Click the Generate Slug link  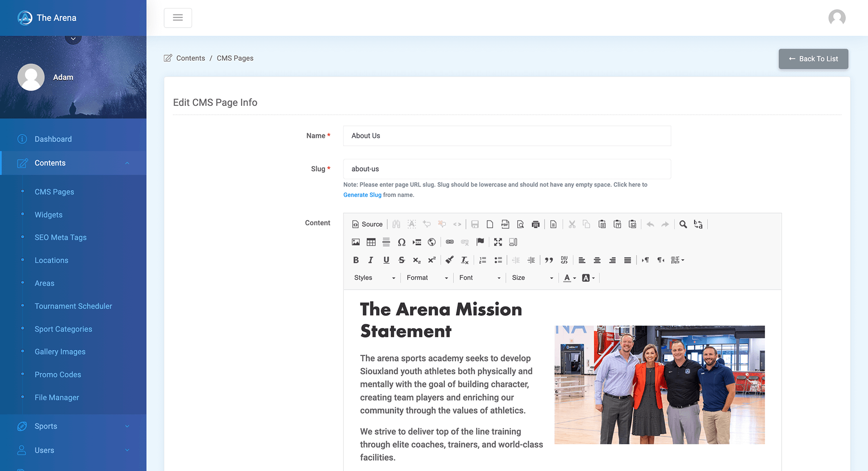click(x=362, y=195)
